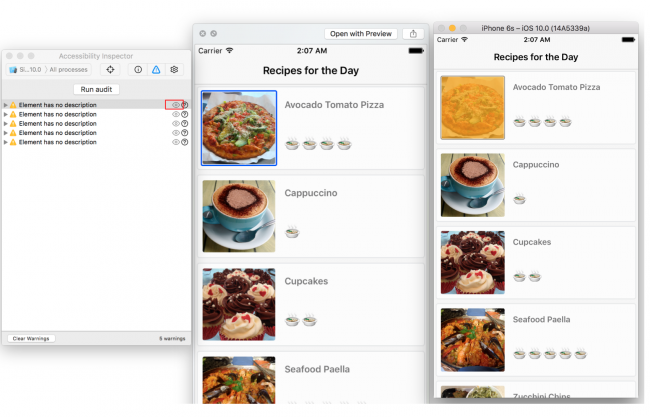The width and height of the screenshot is (650, 417).
Task: Click the '2:07 AM' clock in the simulator
Action: coord(537,40)
